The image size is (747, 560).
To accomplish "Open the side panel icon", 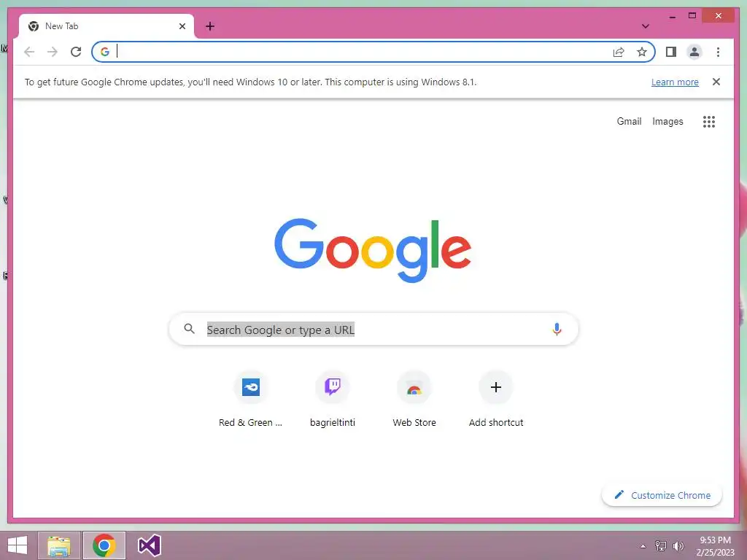I will 671,52.
